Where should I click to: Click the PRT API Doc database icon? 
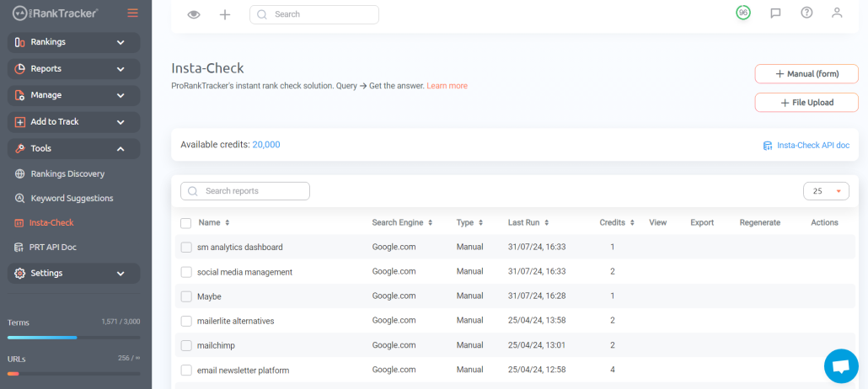19,248
